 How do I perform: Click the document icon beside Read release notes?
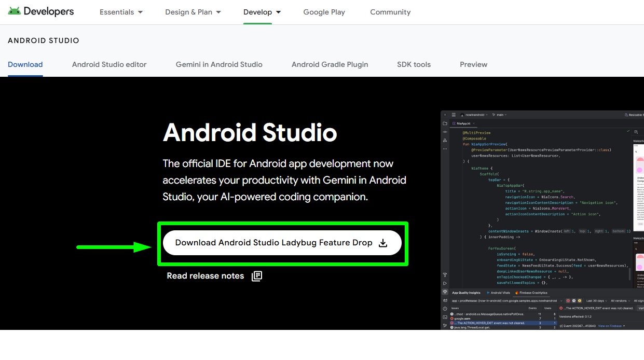pyautogui.click(x=257, y=276)
